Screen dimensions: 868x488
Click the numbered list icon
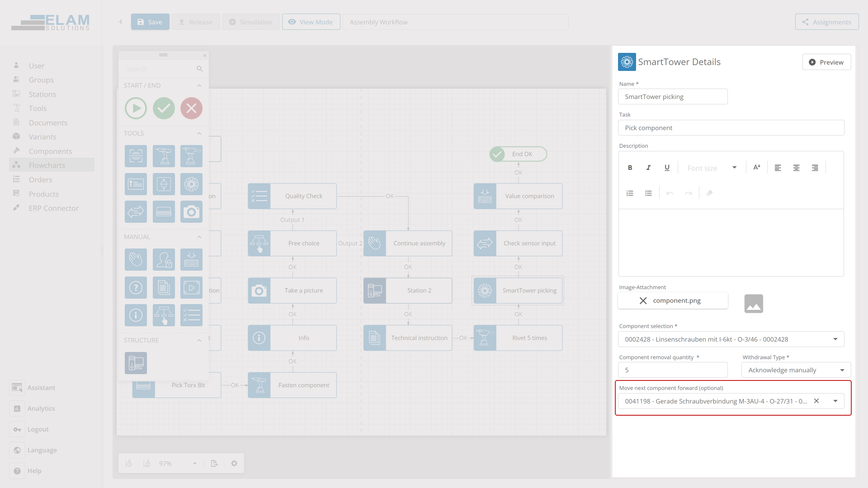[630, 193]
